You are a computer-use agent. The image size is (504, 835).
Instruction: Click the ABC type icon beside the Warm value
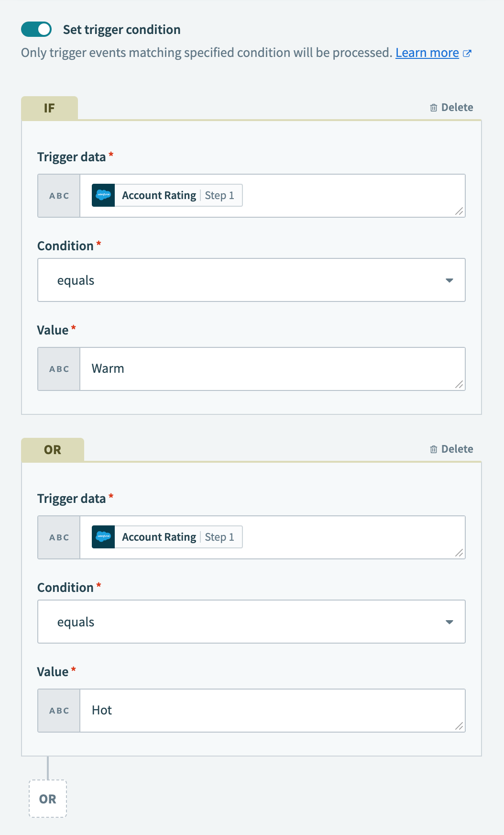[59, 369]
